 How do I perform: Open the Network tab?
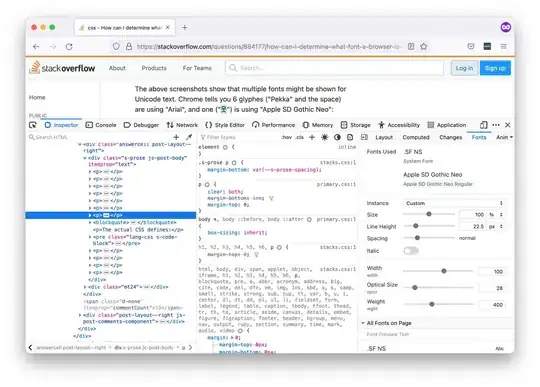pos(182,125)
